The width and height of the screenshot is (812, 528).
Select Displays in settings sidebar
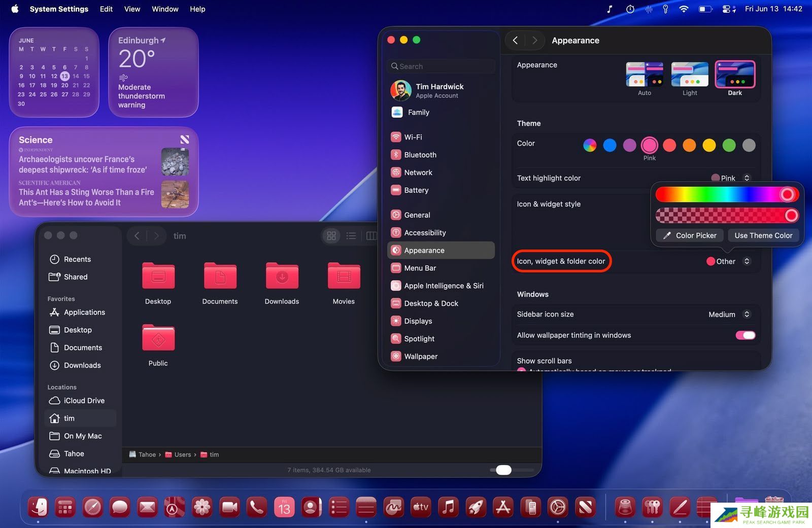point(418,321)
